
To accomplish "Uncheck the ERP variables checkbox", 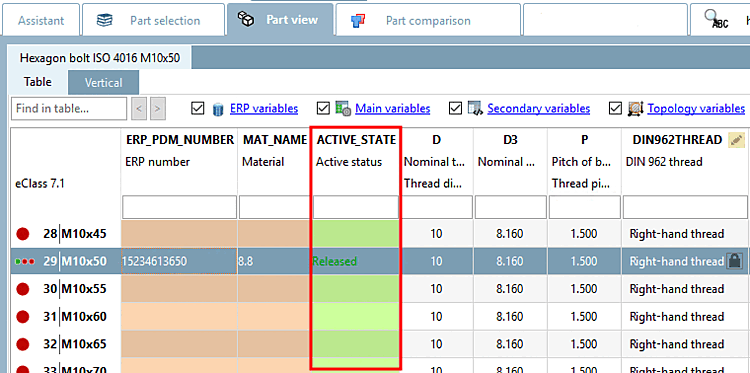I will tap(197, 109).
